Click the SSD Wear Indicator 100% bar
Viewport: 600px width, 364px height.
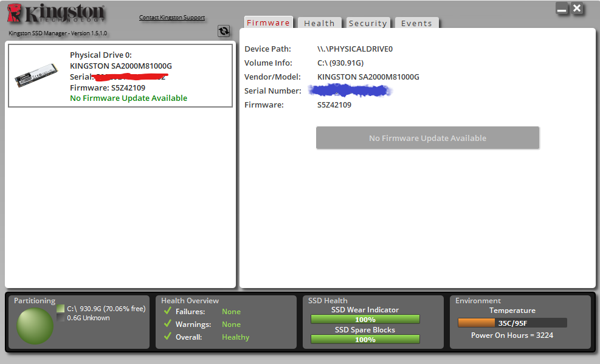(365, 319)
